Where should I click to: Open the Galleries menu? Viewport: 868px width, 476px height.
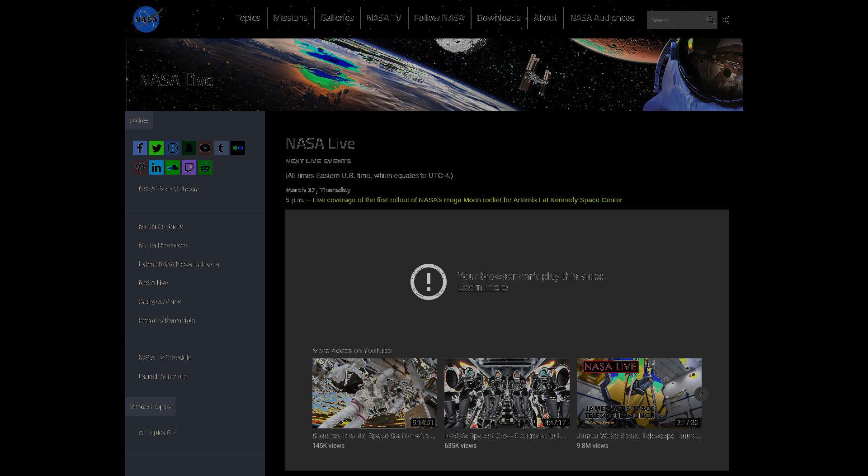(337, 18)
